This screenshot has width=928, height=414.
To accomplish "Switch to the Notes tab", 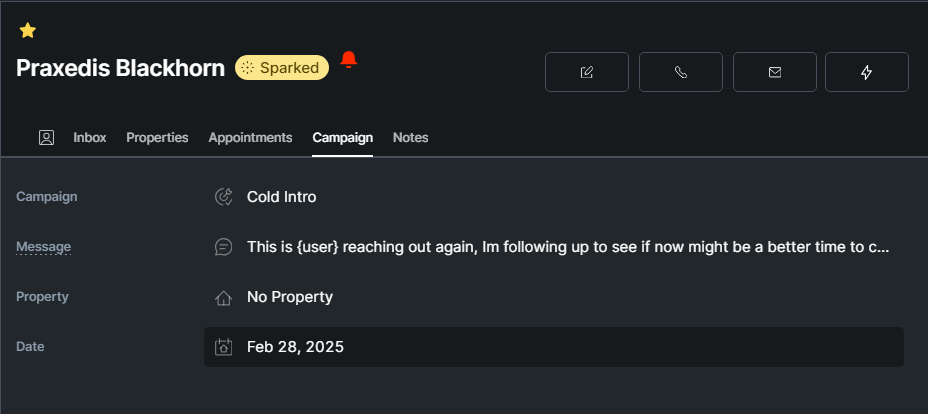I will tap(410, 138).
